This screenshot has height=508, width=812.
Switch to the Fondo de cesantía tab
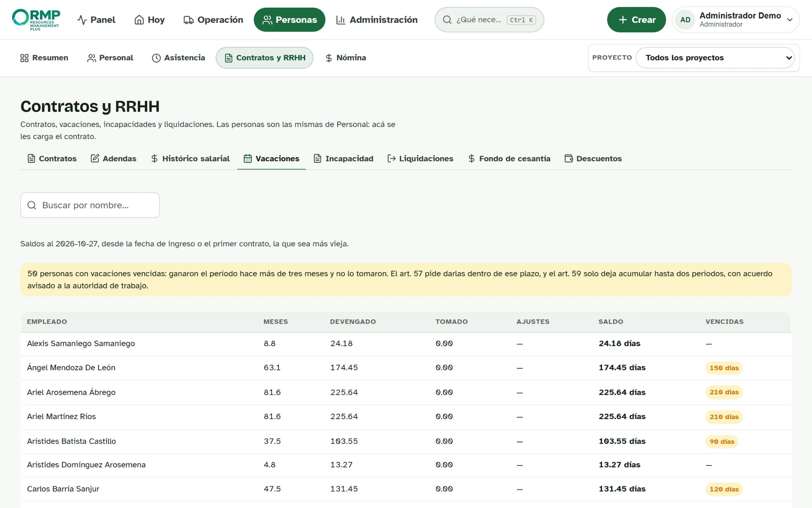click(x=509, y=159)
